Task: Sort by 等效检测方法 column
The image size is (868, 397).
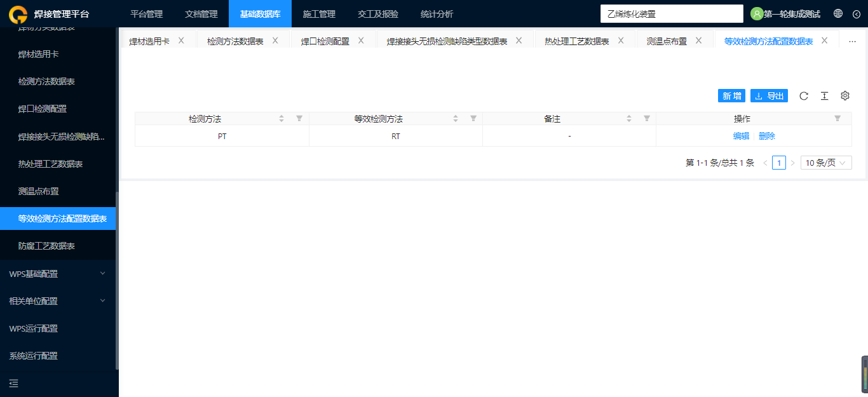Action: pos(456,119)
